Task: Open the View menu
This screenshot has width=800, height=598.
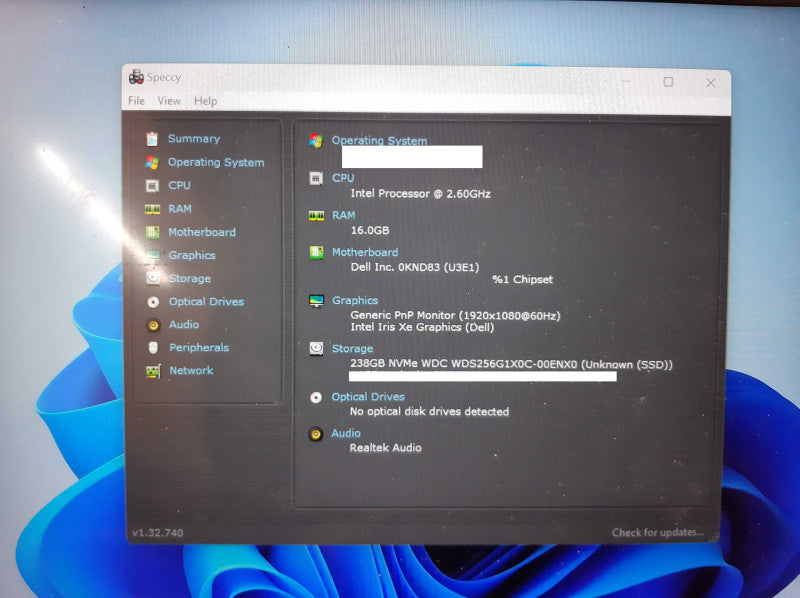Action: tap(169, 101)
